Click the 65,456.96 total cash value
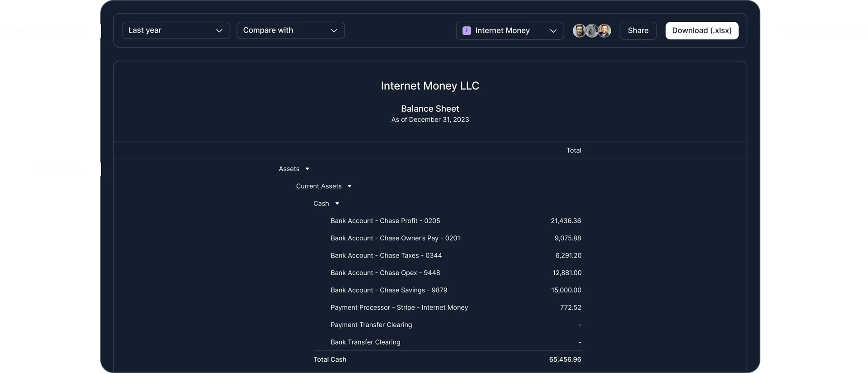Screen dimensions: 868x373 565,359
